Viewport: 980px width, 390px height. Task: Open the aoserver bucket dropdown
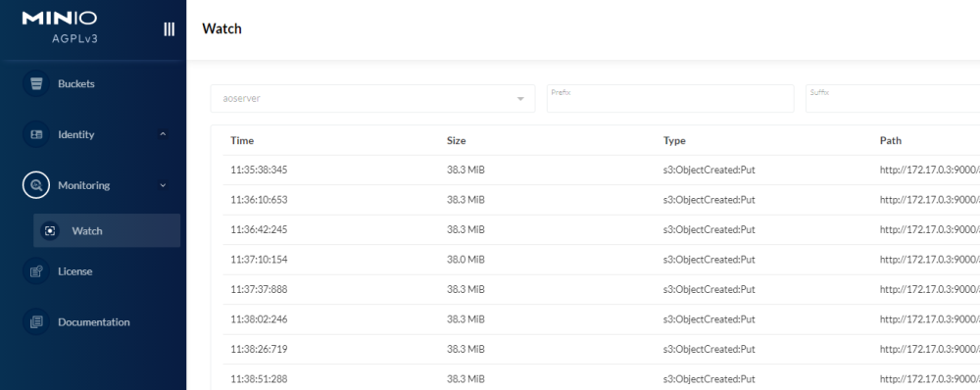point(372,99)
